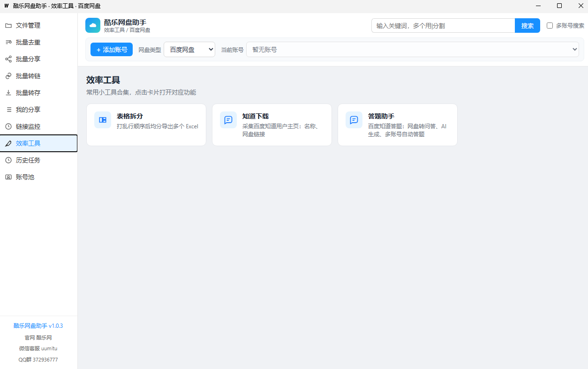Viewport: 588px width, 369px height.
Task: Open 批量转链 in the sidebar
Action: tap(38, 76)
